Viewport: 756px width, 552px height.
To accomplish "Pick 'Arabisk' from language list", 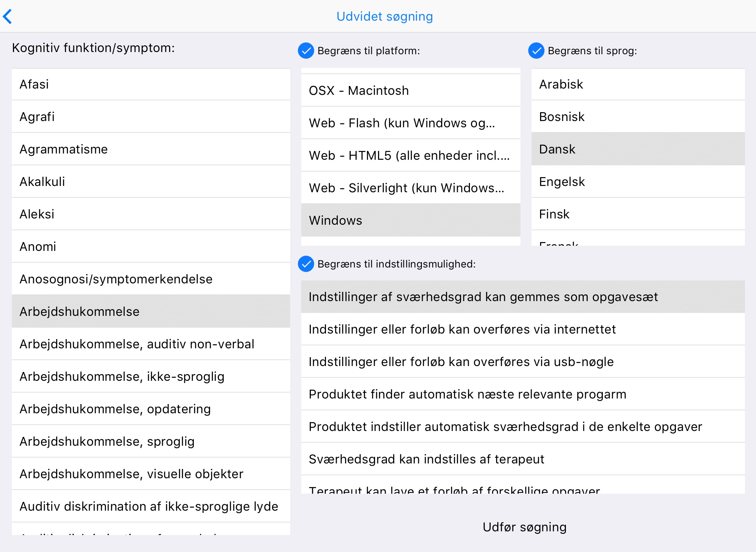I will click(x=638, y=84).
